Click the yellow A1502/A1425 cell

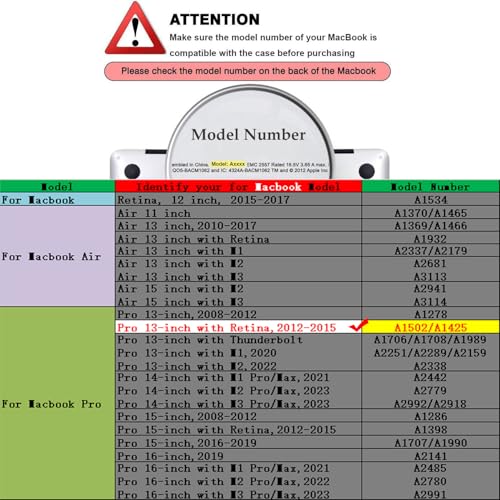pos(431,327)
